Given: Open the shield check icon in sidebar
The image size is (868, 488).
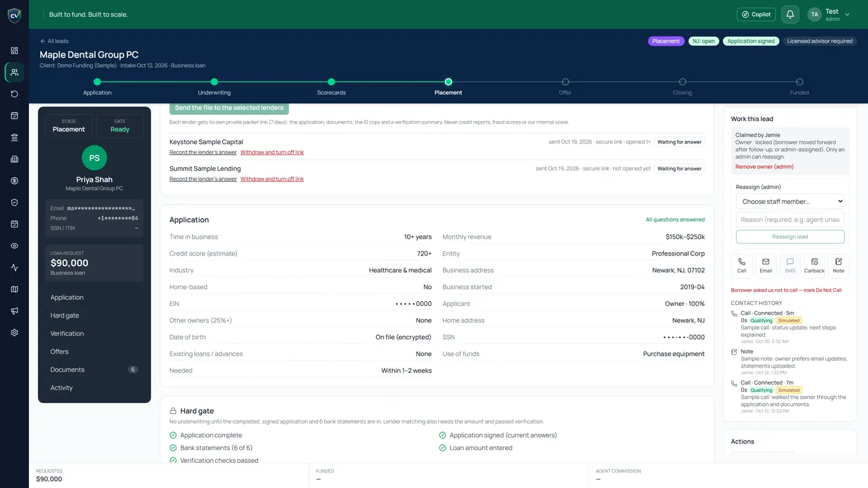Looking at the screenshot, I should [x=14, y=202].
